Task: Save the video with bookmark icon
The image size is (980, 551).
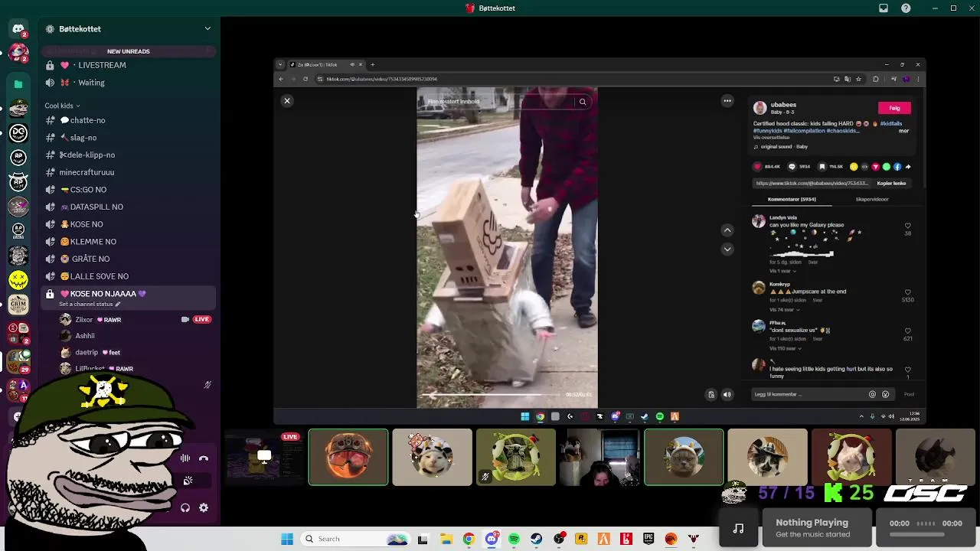Action: click(822, 167)
